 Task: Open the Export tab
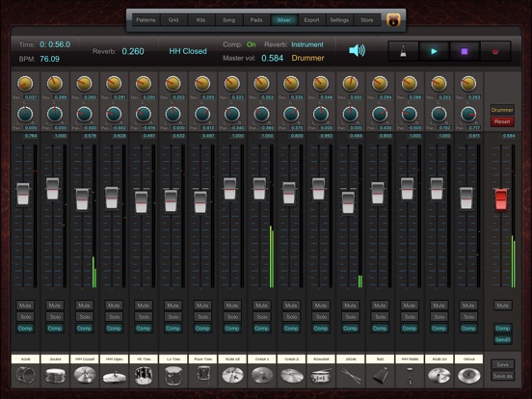[311, 20]
